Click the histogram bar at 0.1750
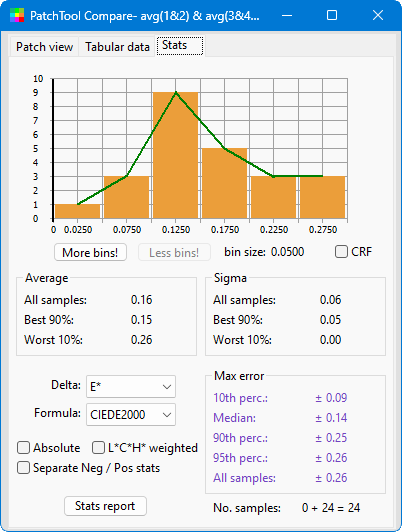Screen dimensions: 402x532 [225, 183]
